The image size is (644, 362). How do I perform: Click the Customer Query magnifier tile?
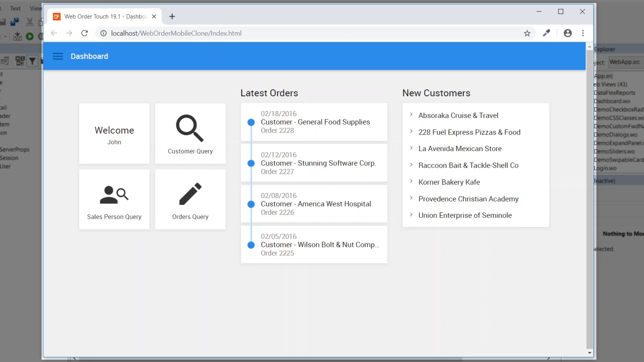[190, 134]
